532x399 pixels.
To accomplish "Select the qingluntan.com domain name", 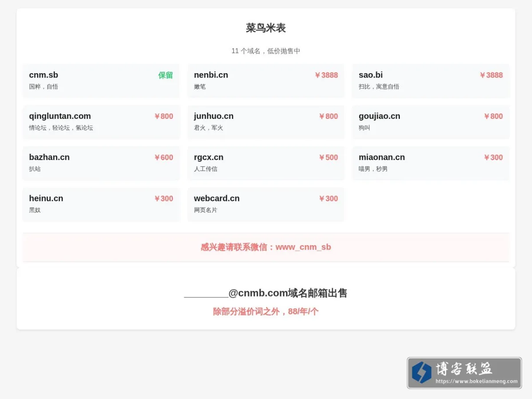I will coord(60,116).
